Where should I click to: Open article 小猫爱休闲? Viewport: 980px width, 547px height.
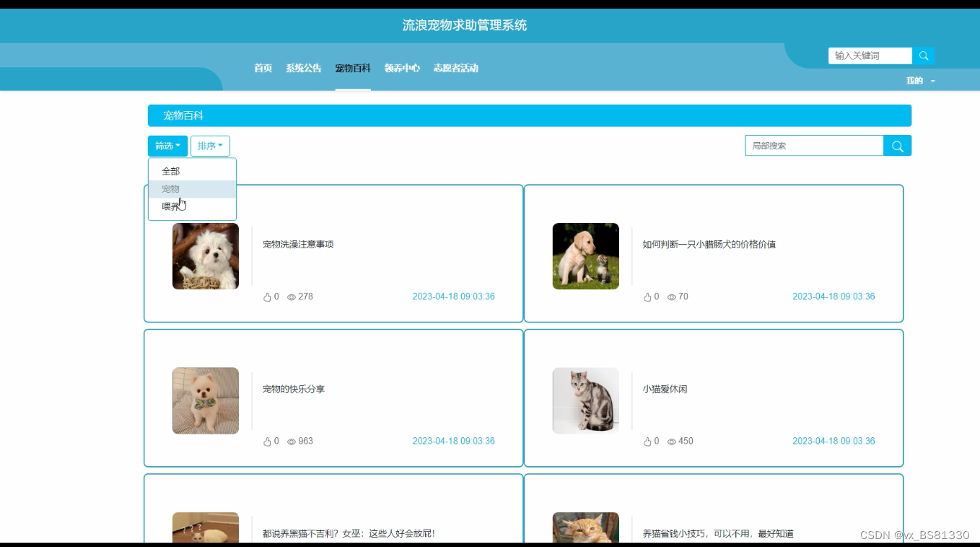click(665, 389)
